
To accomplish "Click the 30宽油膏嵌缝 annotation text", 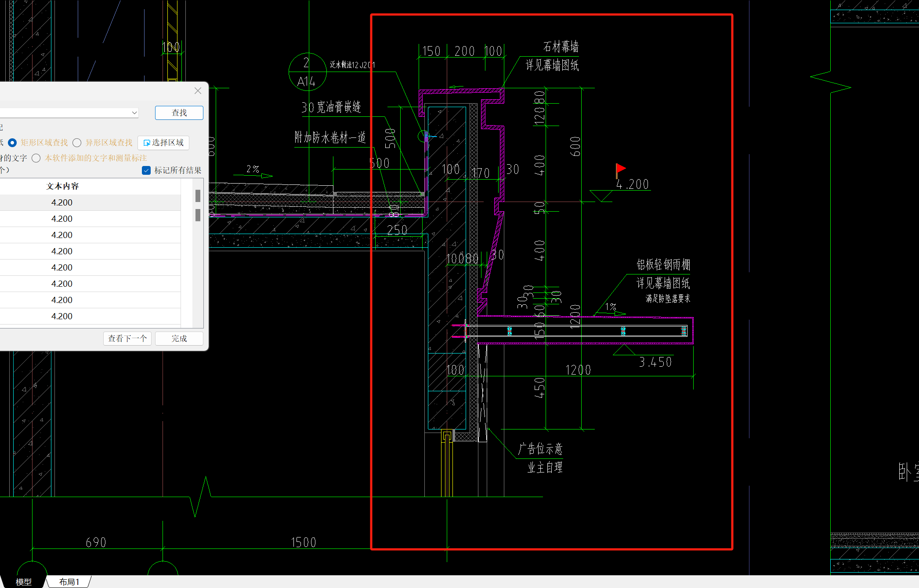I will click(x=331, y=107).
